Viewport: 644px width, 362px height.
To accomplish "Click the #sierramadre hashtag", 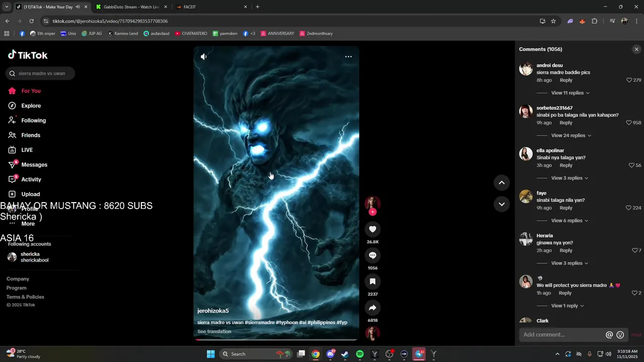I will (260, 323).
